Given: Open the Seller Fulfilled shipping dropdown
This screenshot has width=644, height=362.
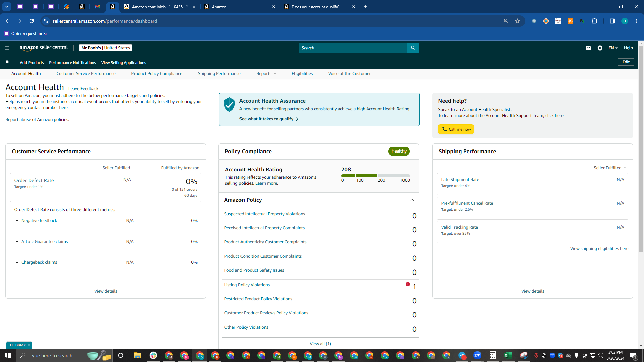Looking at the screenshot, I should coord(610,168).
